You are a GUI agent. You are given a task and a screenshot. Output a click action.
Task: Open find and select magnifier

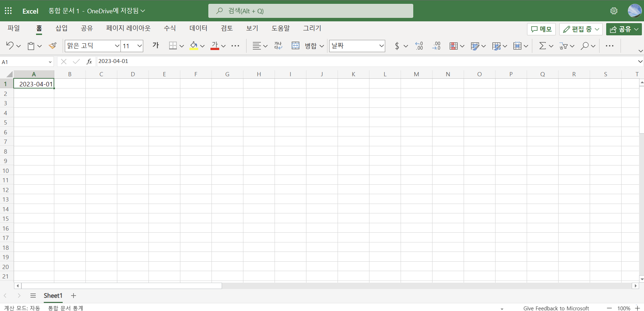coord(584,46)
